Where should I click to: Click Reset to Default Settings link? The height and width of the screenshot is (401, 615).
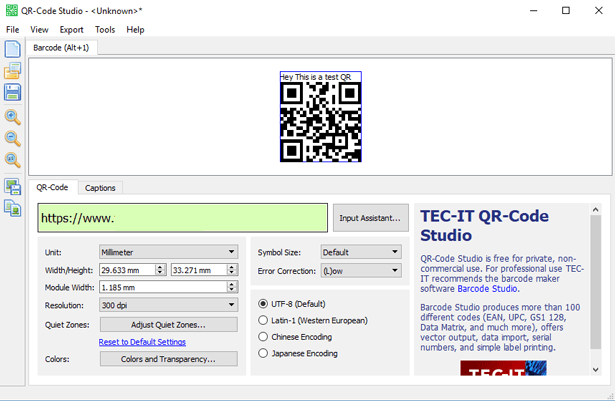[142, 342]
